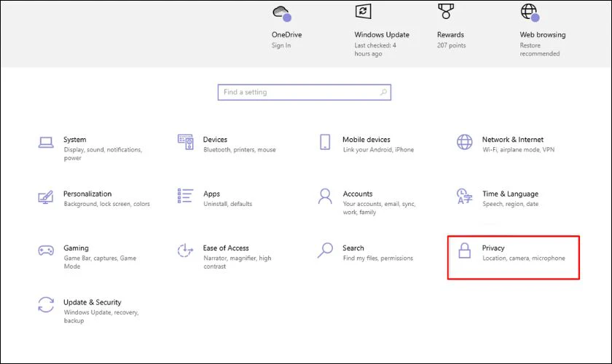The image size is (612, 364).
Task: Click 'Narrator, magnifier, high contrast' description
Action: tap(238, 262)
